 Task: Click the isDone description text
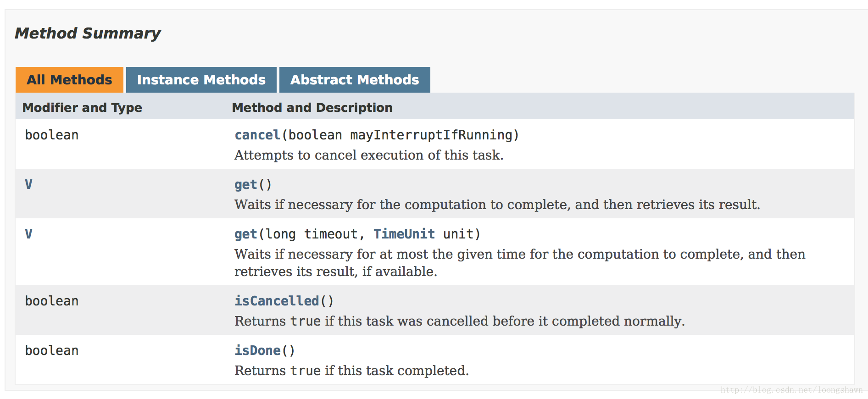coord(352,371)
